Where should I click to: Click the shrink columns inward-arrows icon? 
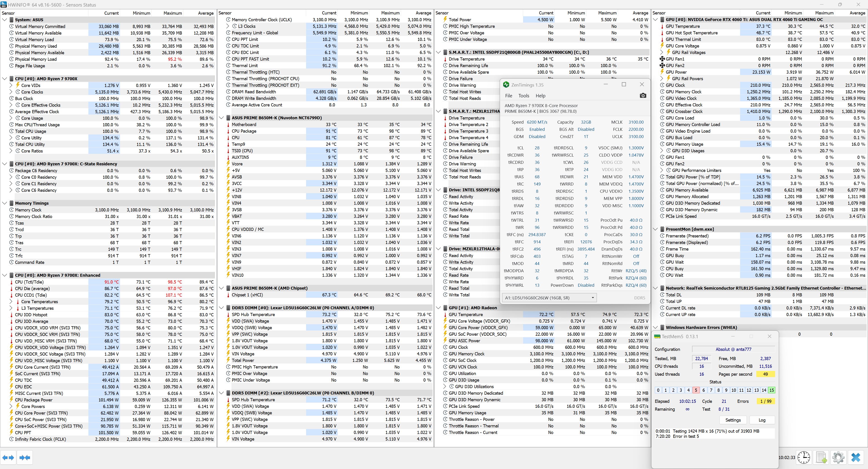point(25,457)
